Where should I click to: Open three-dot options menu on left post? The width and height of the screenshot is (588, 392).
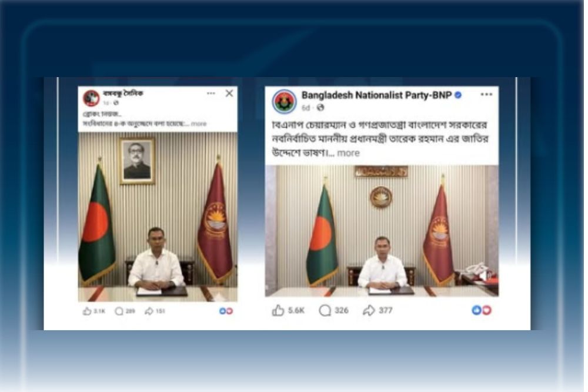(x=211, y=93)
